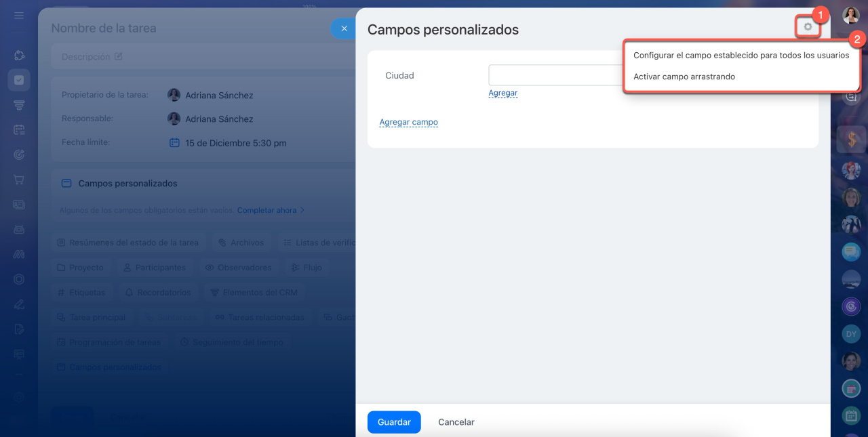The height and width of the screenshot is (437, 868).
Task: Click the Guardar button
Action: click(x=394, y=422)
